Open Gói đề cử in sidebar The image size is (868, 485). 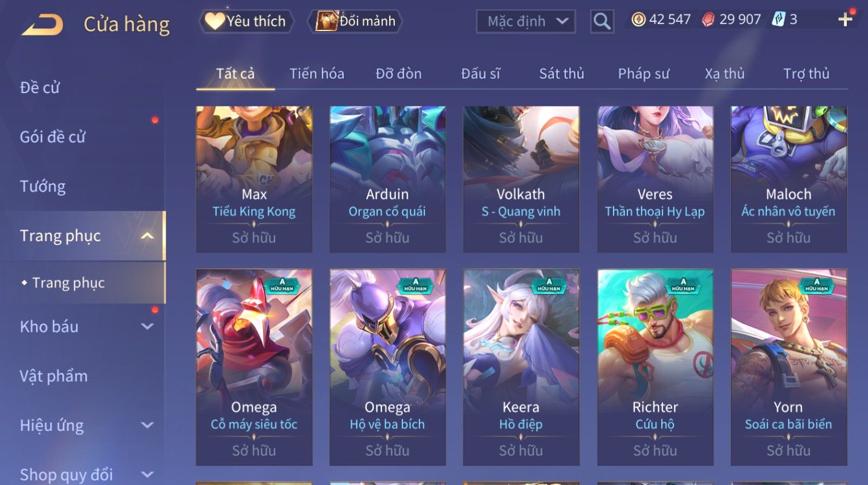52,137
